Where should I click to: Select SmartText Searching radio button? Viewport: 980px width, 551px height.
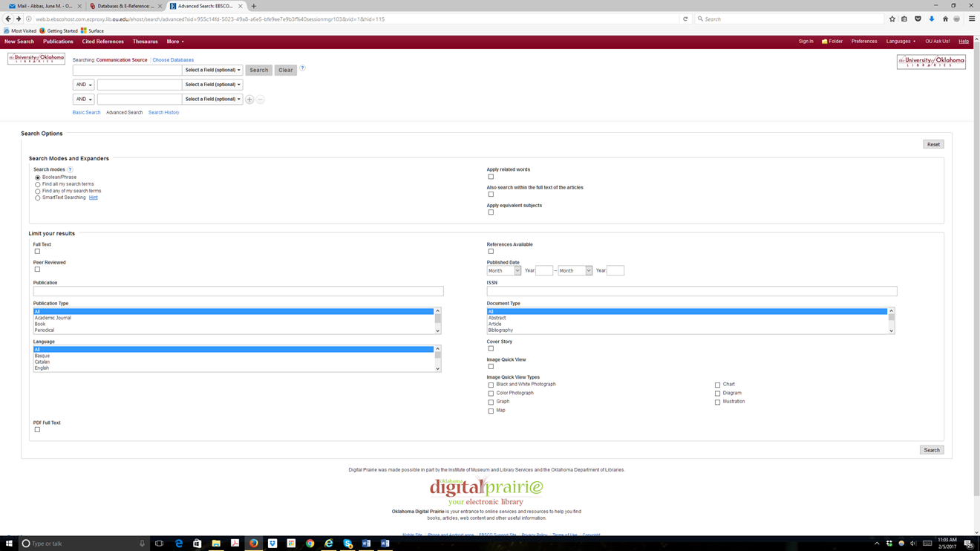(x=37, y=198)
